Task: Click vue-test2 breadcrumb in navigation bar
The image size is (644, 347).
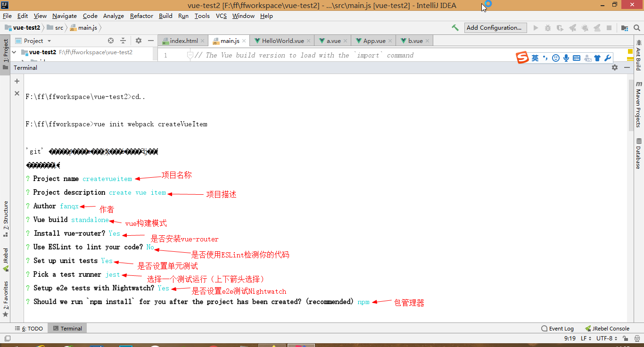Action: [x=22, y=28]
